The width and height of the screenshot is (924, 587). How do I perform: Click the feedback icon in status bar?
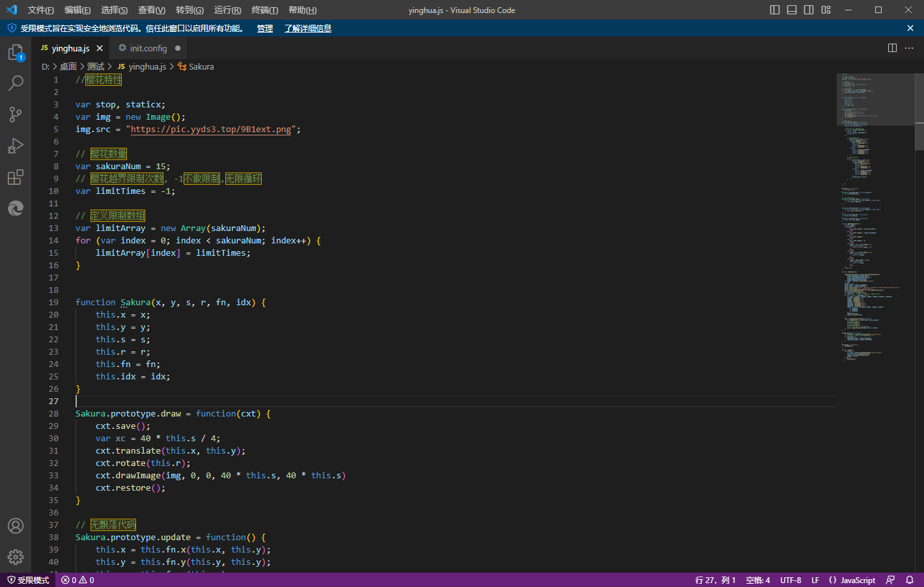pyautogui.click(x=890, y=580)
